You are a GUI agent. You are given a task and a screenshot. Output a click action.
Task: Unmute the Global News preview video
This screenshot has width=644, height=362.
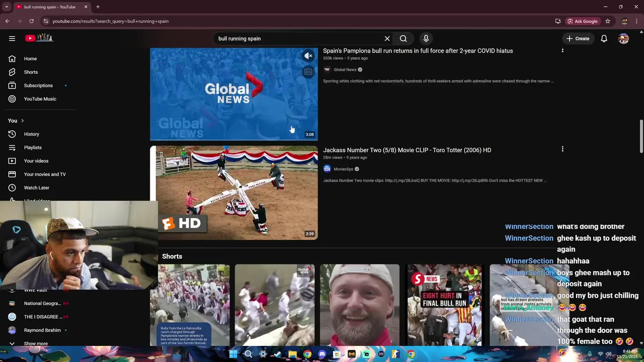pos(308,56)
